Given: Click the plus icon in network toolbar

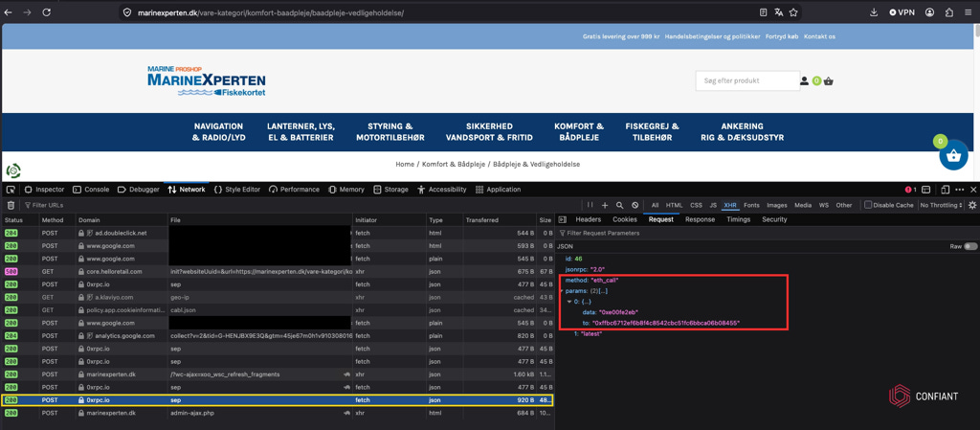Looking at the screenshot, I should [x=605, y=205].
